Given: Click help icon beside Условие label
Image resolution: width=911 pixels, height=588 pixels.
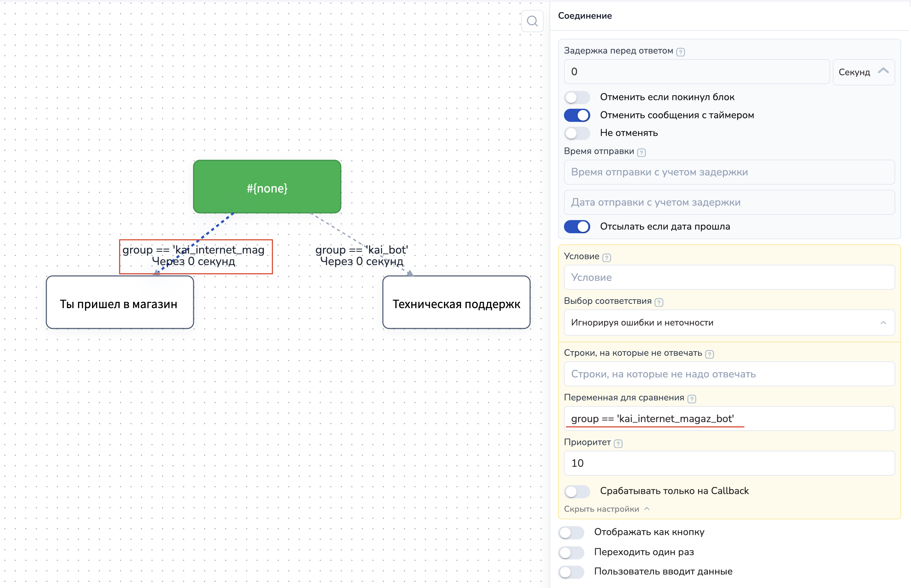Looking at the screenshot, I should pyautogui.click(x=607, y=257).
